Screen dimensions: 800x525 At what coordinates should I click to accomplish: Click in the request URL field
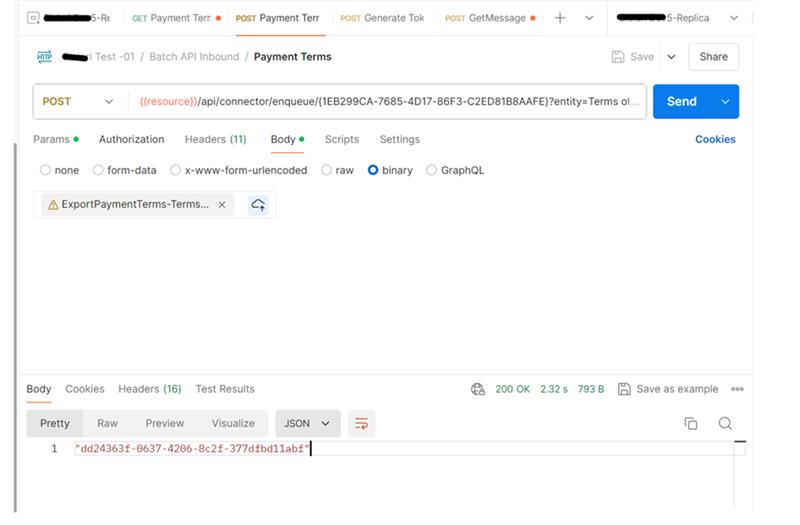tap(388, 101)
